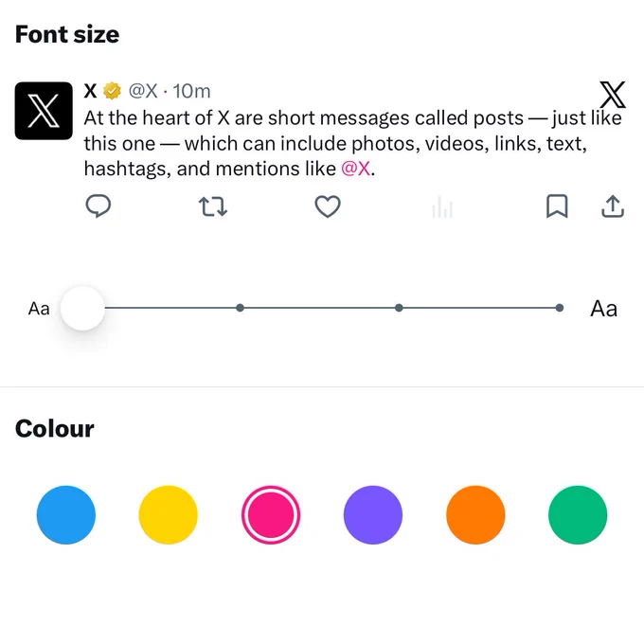Open the view analytics bar icon

click(442, 206)
